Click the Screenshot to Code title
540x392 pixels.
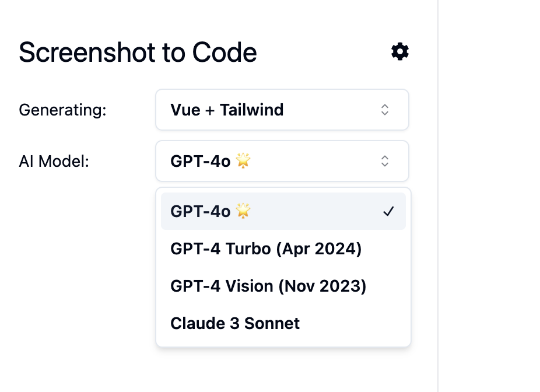pyautogui.click(x=138, y=52)
